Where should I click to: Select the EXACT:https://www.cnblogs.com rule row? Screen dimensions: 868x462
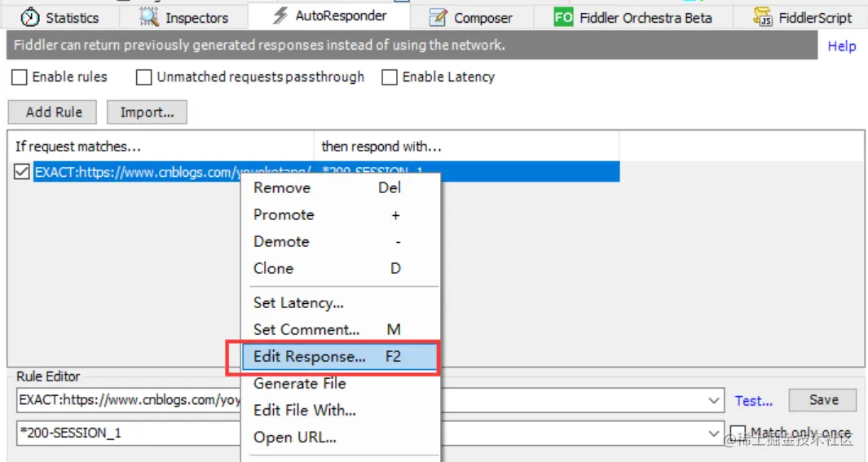[x=327, y=172]
